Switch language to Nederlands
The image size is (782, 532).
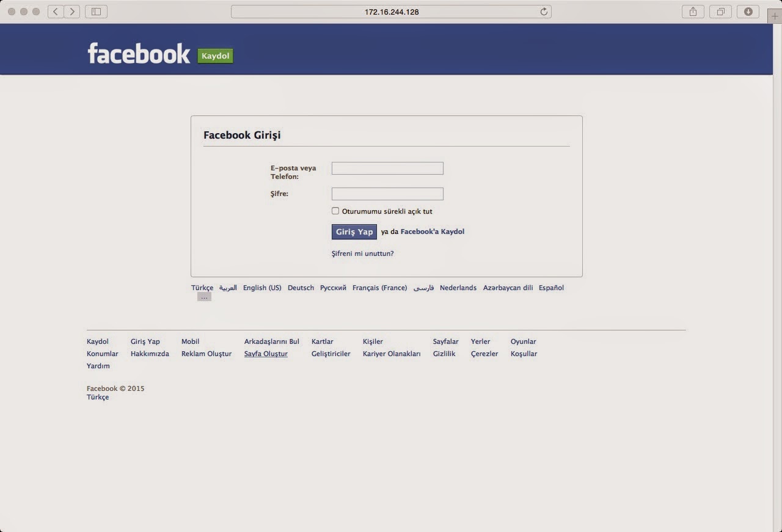click(x=458, y=288)
